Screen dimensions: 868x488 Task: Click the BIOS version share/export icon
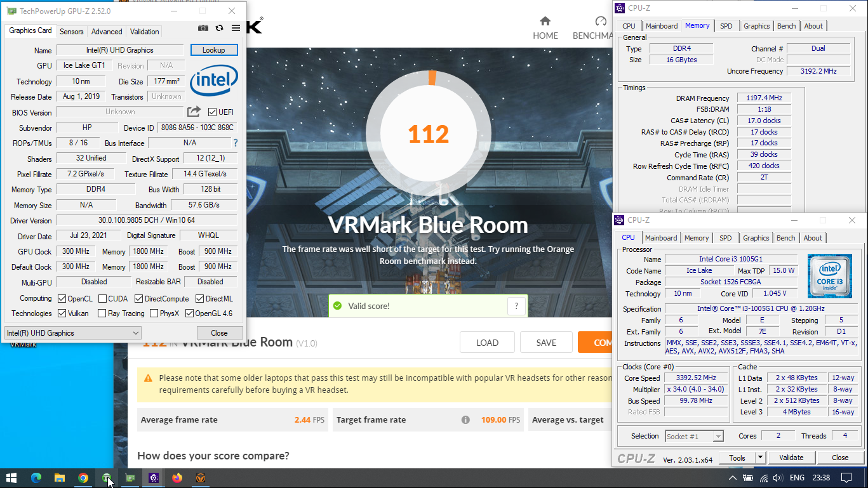194,112
